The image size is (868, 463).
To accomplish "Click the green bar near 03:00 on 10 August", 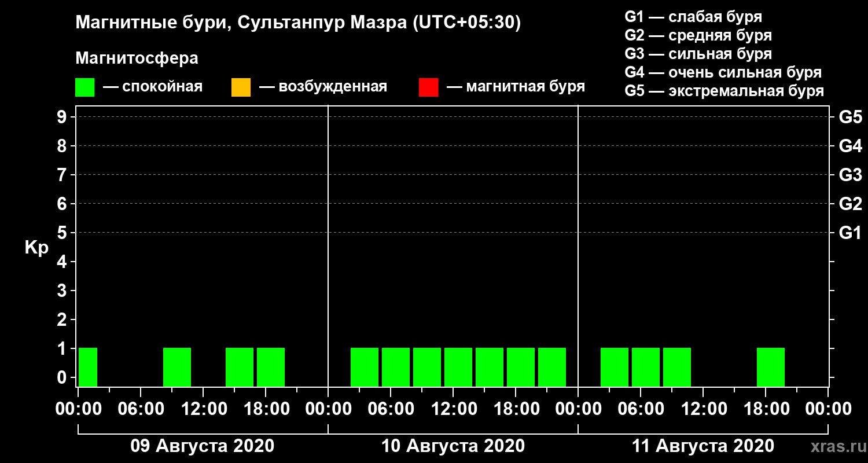I will pos(365,367).
